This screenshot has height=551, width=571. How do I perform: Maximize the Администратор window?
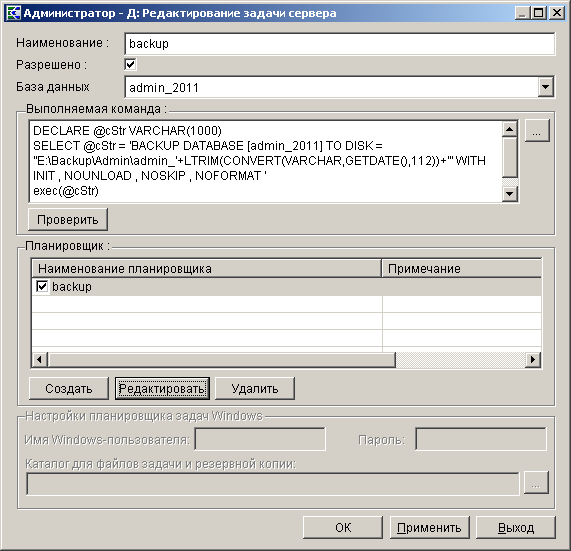coord(539,13)
